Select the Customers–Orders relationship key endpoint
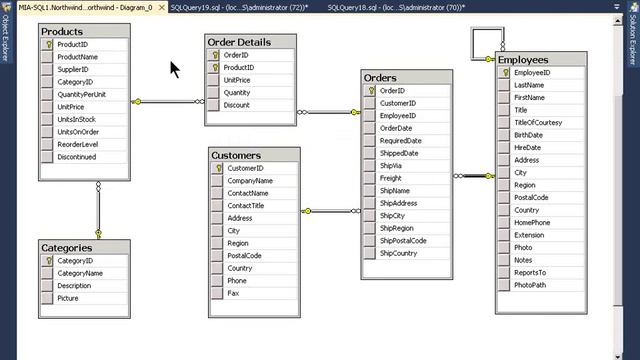This screenshot has width=640, height=360. [x=307, y=211]
